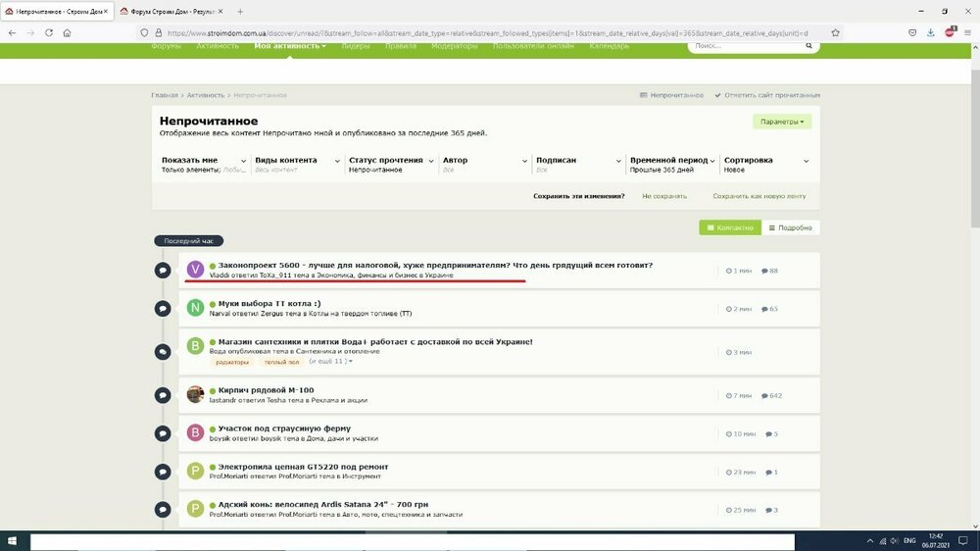This screenshot has width=980, height=551.
Task: Open Firefox downloads arrow icon
Action: coord(931,32)
